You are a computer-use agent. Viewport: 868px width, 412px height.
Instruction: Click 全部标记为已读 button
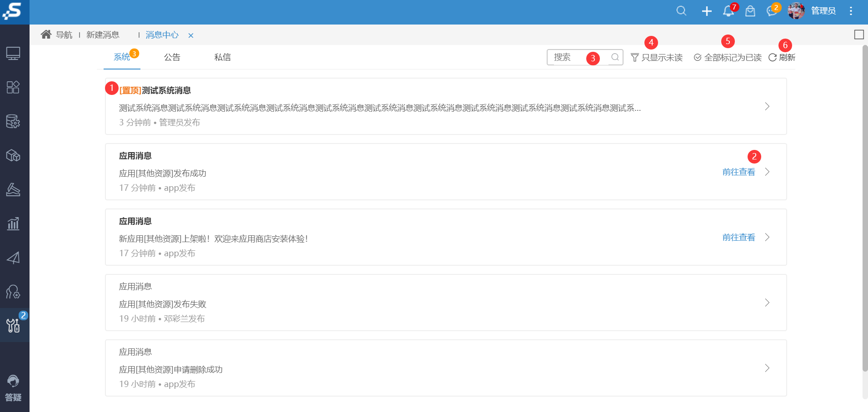click(x=728, y=58)
